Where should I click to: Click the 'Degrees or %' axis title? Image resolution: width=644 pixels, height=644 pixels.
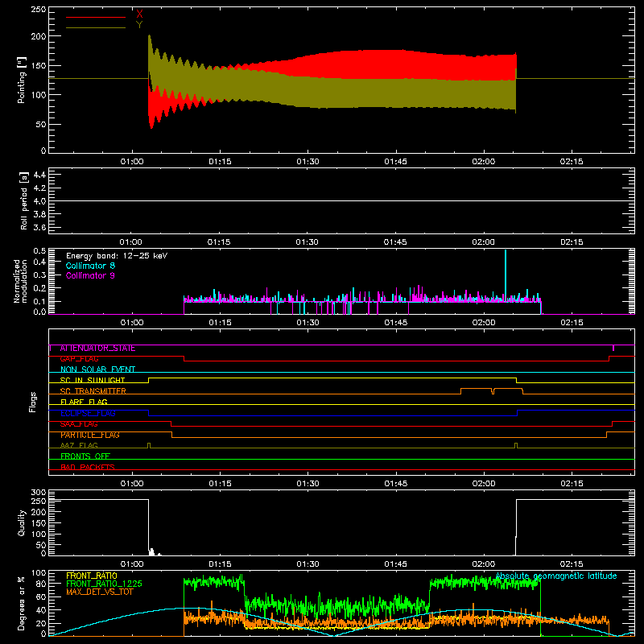(x=22, y=603)
